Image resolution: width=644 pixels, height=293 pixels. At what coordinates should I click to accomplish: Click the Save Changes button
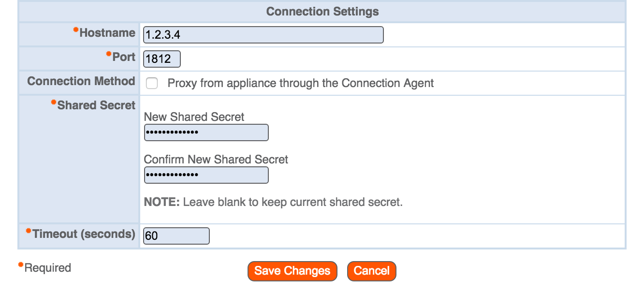(x=292, y=271)
